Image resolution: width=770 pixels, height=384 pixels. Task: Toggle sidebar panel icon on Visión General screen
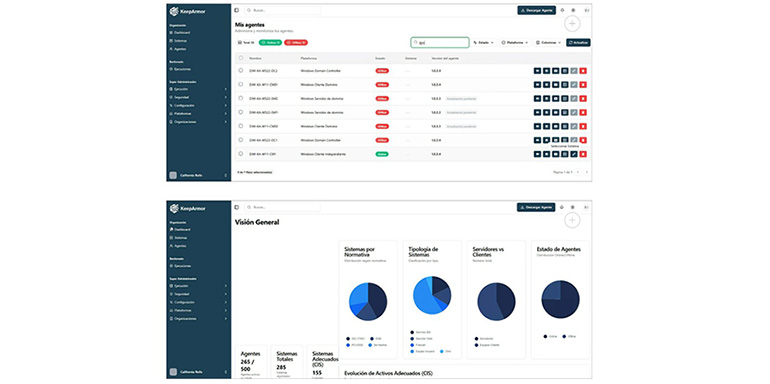237,207
